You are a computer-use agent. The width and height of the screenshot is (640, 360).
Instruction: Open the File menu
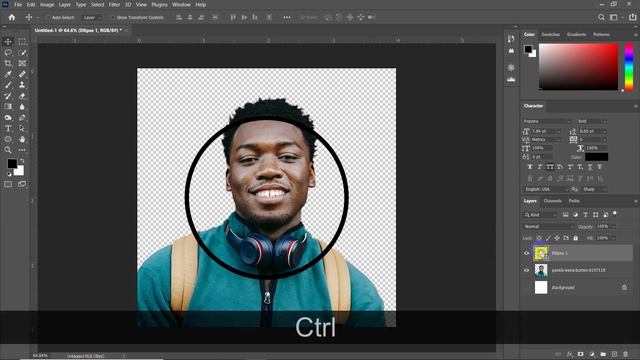pos(18,4)
